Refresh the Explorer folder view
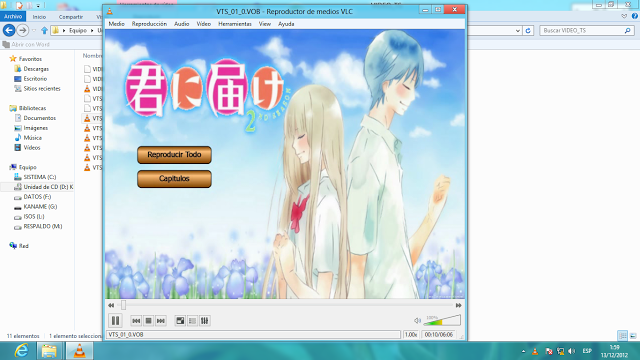Viewport: 640px width, 360px height. pos(528,30)
